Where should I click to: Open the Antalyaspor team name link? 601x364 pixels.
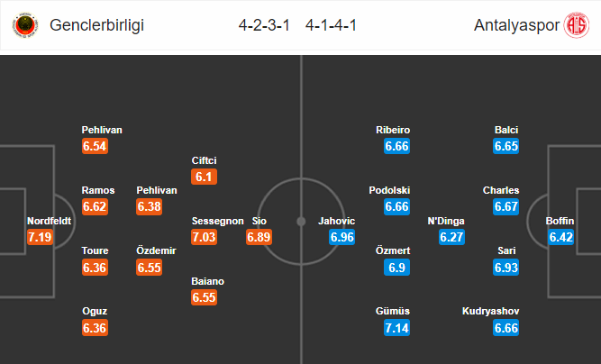516,25
